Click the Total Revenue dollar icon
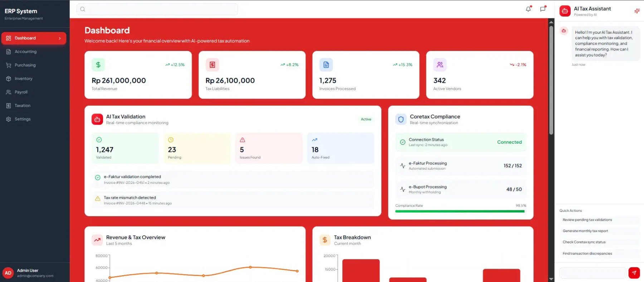 (98, 65)
